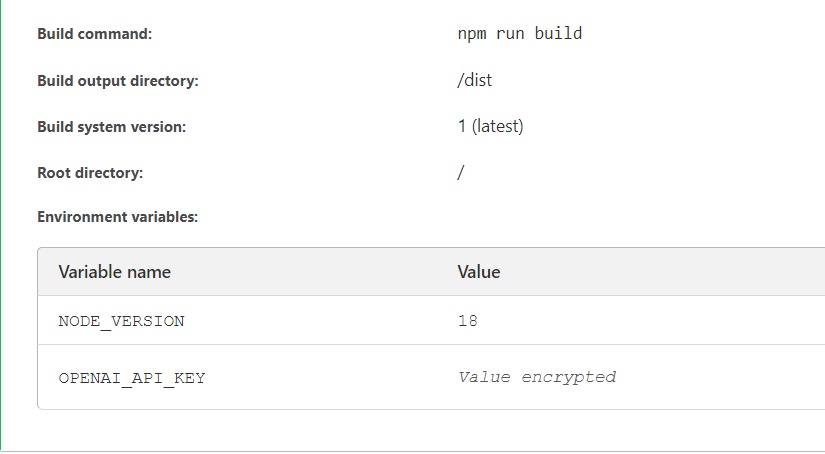
Task: Click the Build command label
Action: (95, 34)
